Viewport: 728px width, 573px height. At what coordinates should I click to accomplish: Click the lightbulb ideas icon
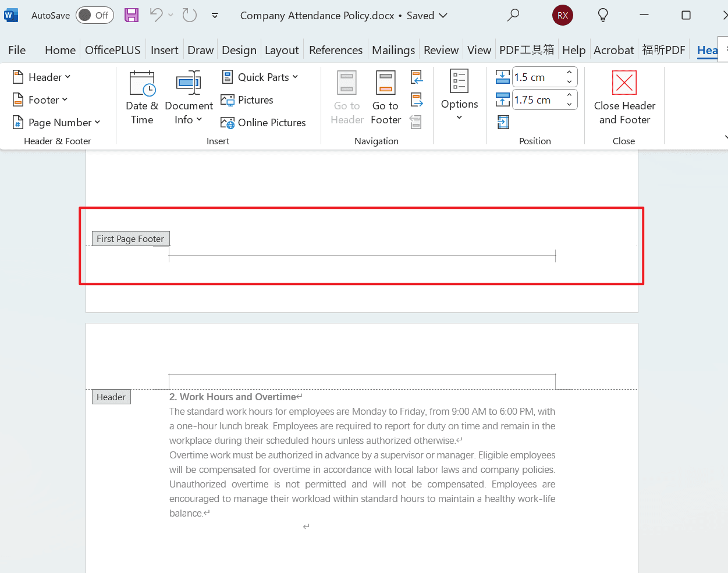coord(603,15)
